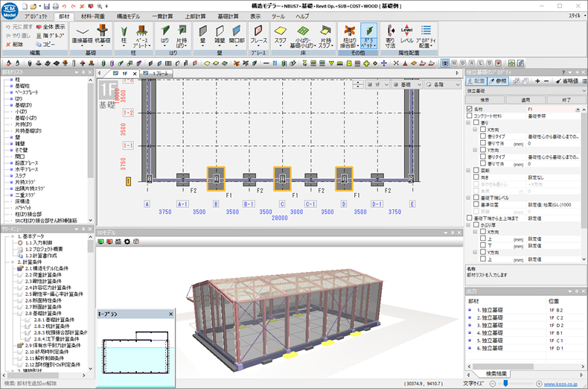Open the 名称 F1 value dropdown arrow
This screenshot has width=588, height=389.
coord(578,110)
